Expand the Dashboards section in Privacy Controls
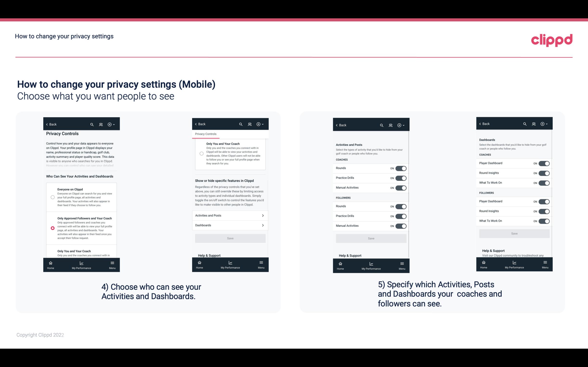This screenshot has width=588, height=367. click(x=230, y=225)
